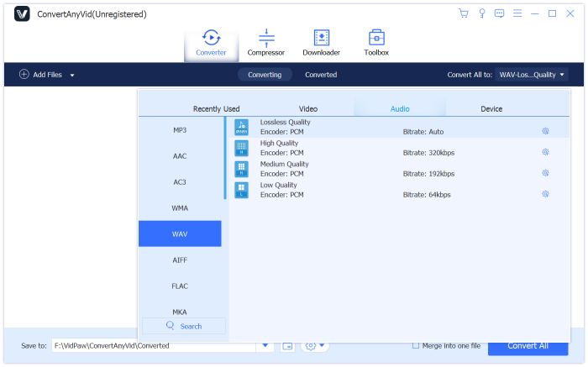The height and width of the screenshot is (367, 588).
Task: Open the Compressor tool
Action: (x=265, y=43)
